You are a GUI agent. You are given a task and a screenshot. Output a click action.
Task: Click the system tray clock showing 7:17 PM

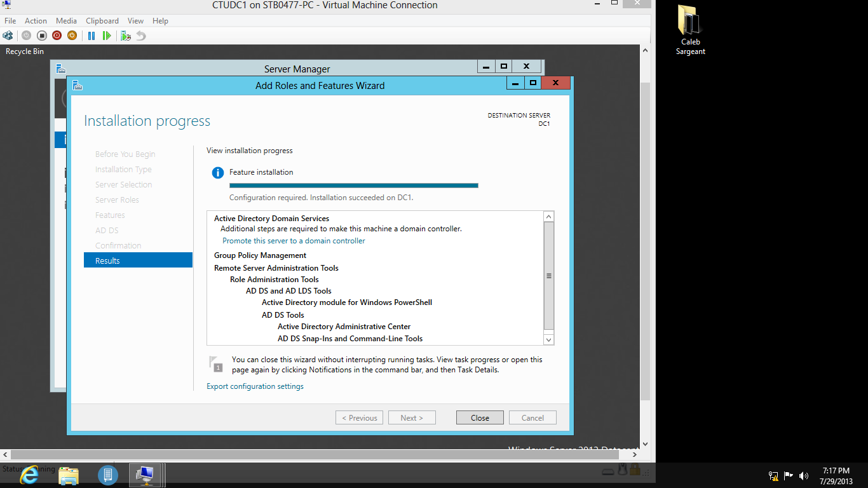[x=836, y=476]
